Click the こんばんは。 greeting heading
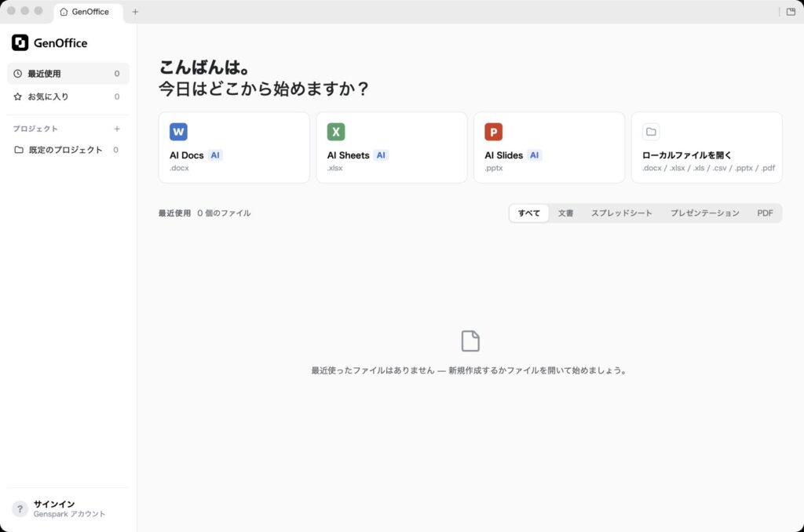Viewport: 804px width, 532px height. [x=204, y=67]
